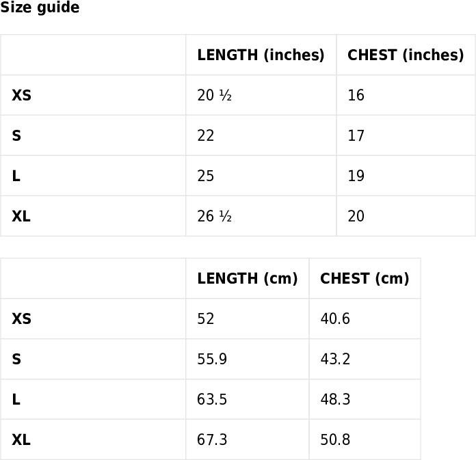Click chest value 20 in inches table
The width and height of the screenshot is (476, 460).
tap(356, 216)
